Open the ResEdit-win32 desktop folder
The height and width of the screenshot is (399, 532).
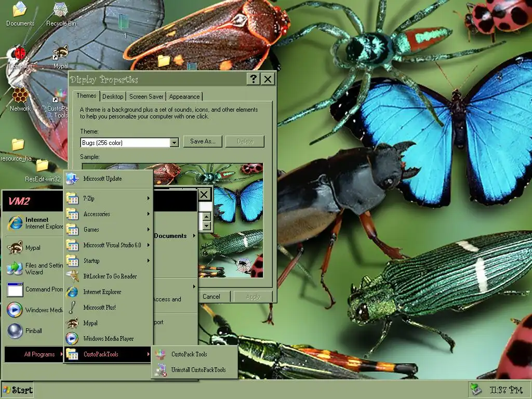click(43, 171)
